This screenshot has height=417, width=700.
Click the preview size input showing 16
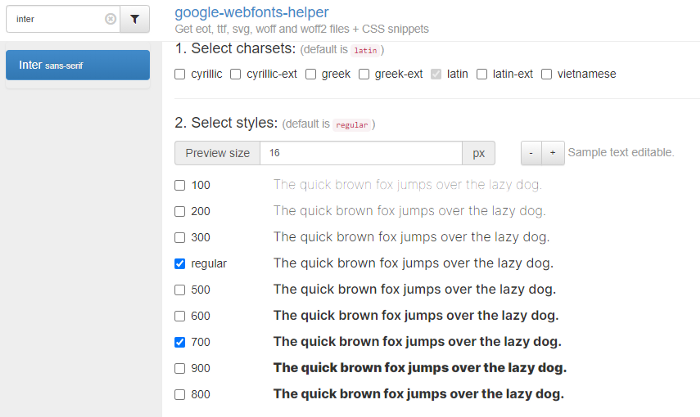[361, 153]
